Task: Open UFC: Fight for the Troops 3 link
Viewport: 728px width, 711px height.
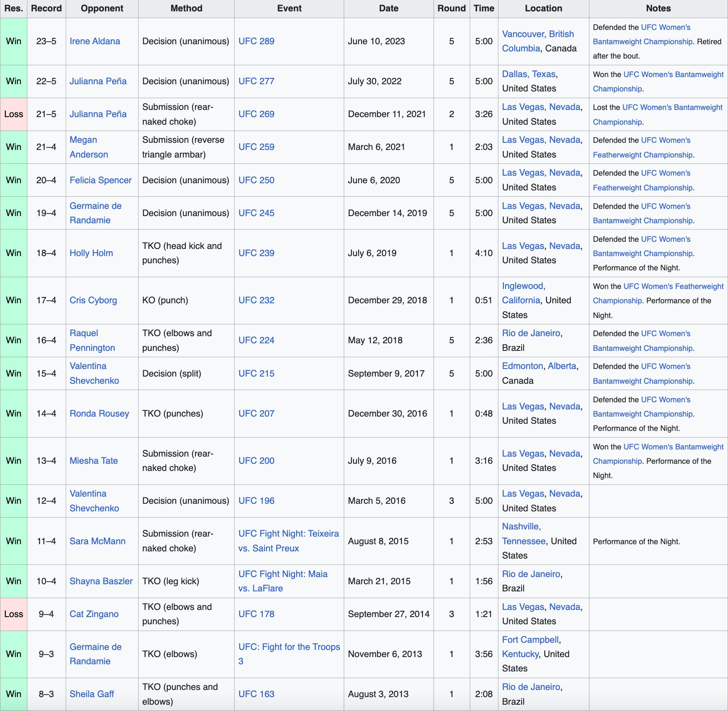Action: pyautogui.click(x=289, y=647)
